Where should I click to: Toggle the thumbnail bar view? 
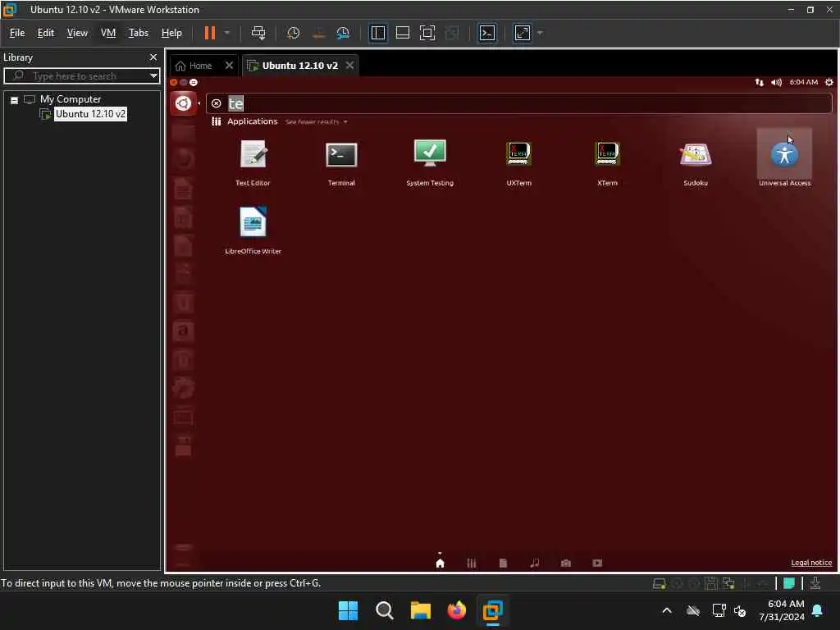coord(402,33)
